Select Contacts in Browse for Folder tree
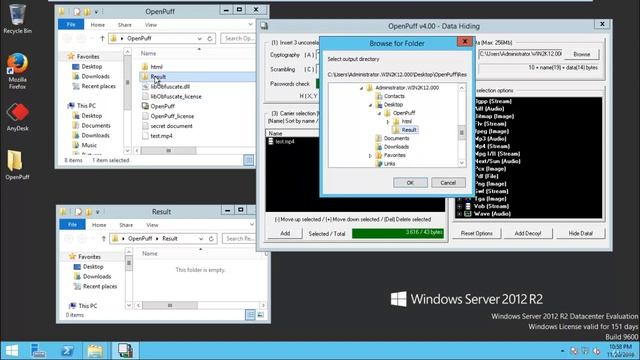640x360 pixels. (394, 96)
